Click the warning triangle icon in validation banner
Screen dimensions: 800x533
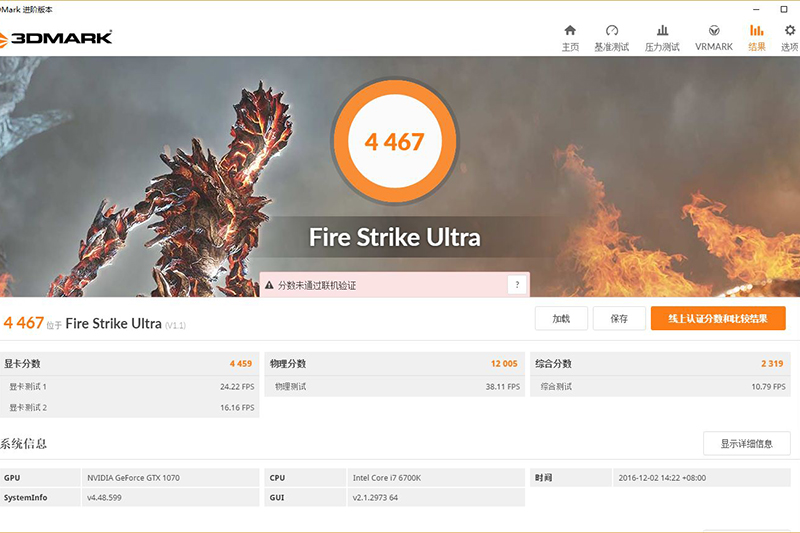tap(269, 285)
